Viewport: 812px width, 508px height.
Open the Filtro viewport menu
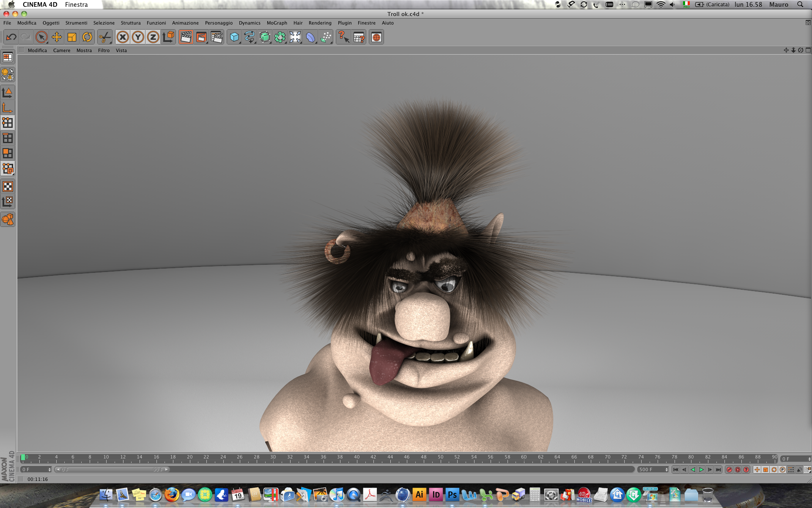pyautogui.click(x=104, y=50)
